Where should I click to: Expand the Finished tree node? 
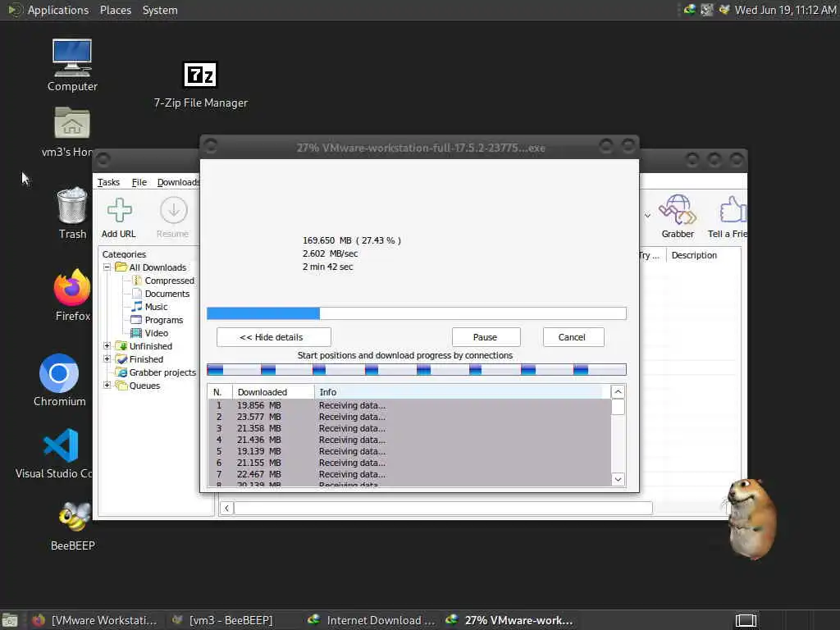[x=107, y=359]
